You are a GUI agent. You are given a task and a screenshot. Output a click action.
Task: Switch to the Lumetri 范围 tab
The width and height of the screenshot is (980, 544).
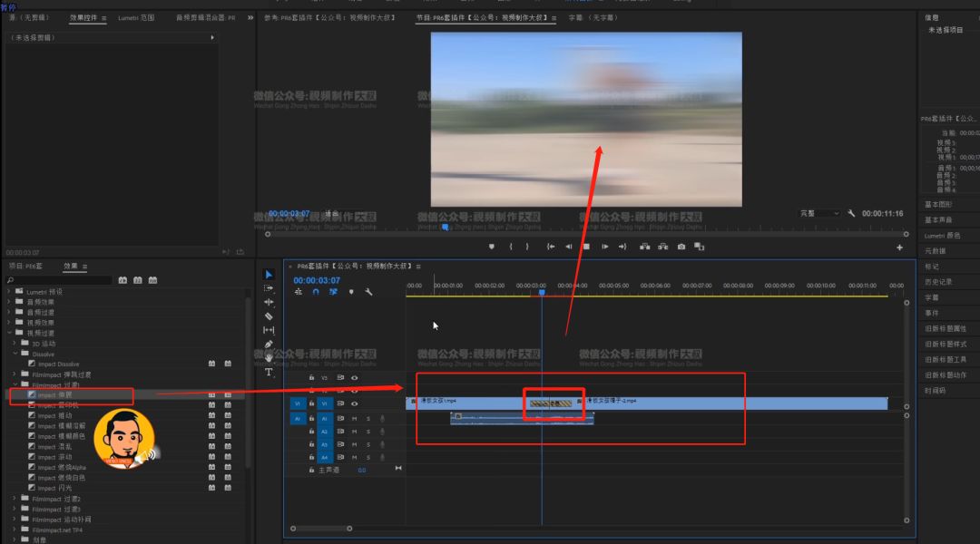(136, 17)
